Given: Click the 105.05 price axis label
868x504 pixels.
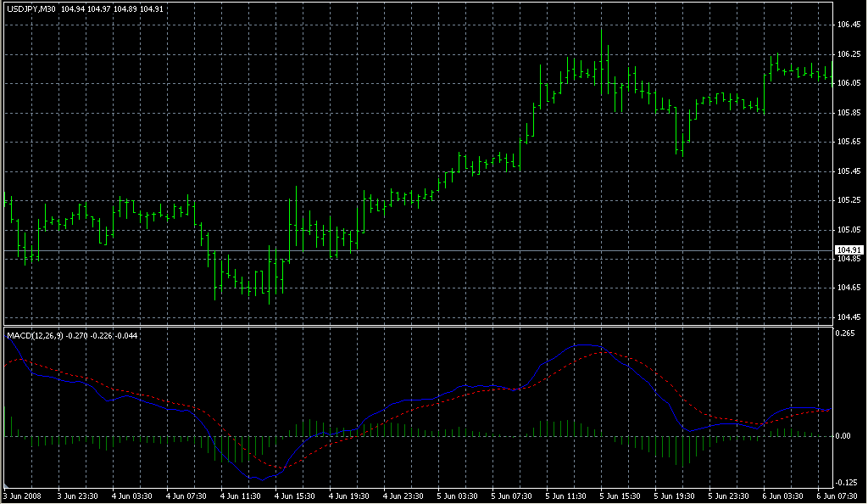Looking at the screenshot, I should click(x=848, y=229).
